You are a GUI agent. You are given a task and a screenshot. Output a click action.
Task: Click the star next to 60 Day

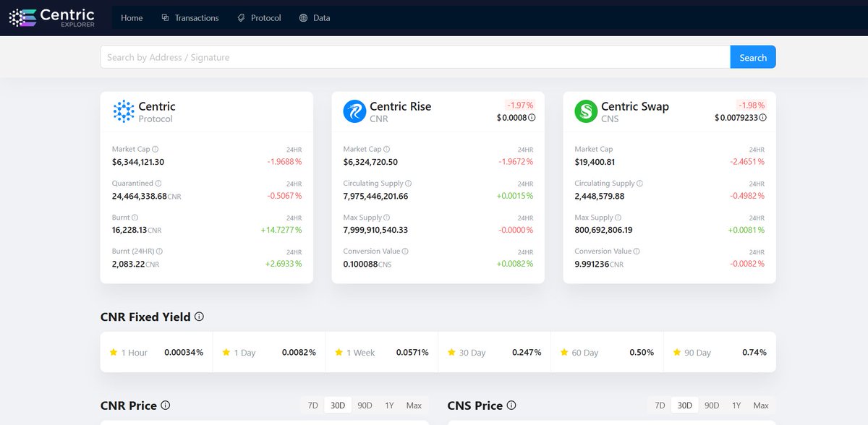point(565,352)
